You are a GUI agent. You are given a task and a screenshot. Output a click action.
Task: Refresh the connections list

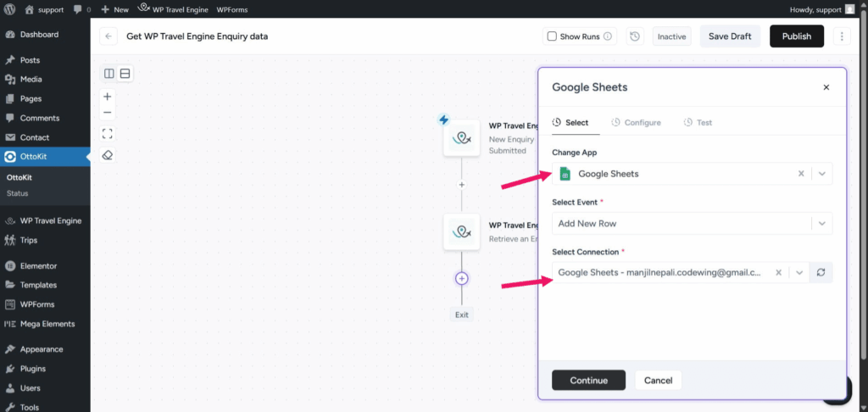[821, 272]
